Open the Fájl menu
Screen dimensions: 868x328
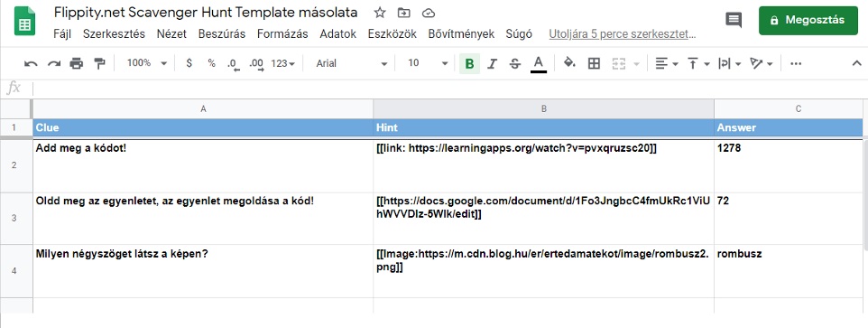[62, 34]
